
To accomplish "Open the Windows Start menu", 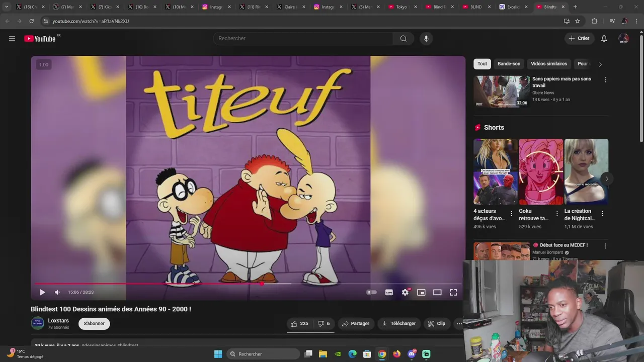I will pos(218,354).
